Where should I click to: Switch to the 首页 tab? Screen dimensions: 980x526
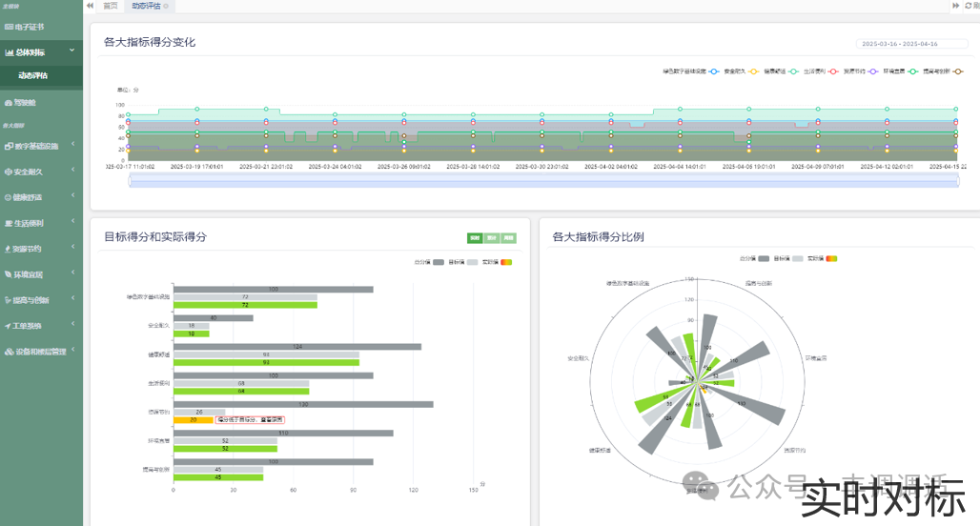point(111,6)
